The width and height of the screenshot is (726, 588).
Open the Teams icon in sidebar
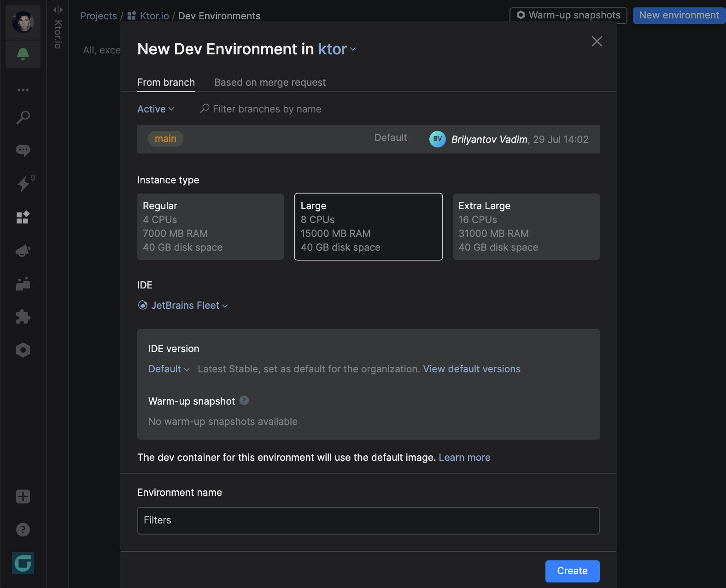coord(23,284)
